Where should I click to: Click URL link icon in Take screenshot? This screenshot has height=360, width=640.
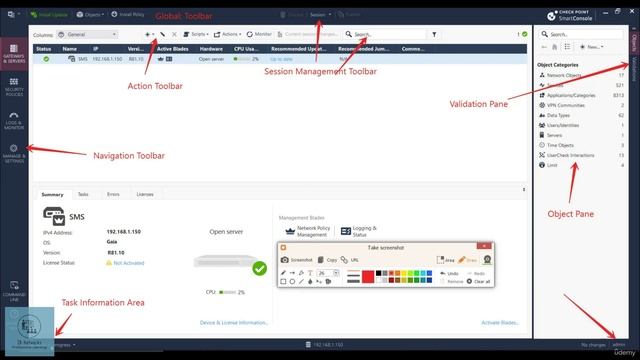(350, 260)
